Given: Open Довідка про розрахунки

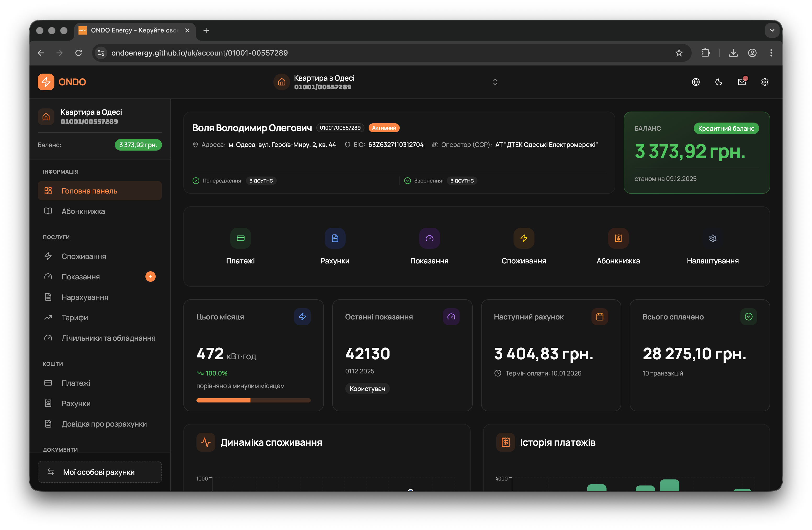Looking at the screenshot, I should point(104,424).
